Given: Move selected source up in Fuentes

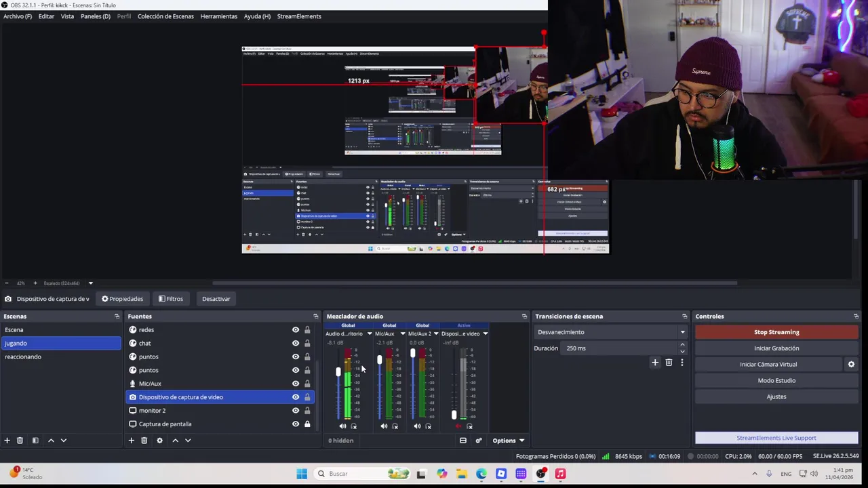Looking at the screenshot, I should [x=175, y=441].
